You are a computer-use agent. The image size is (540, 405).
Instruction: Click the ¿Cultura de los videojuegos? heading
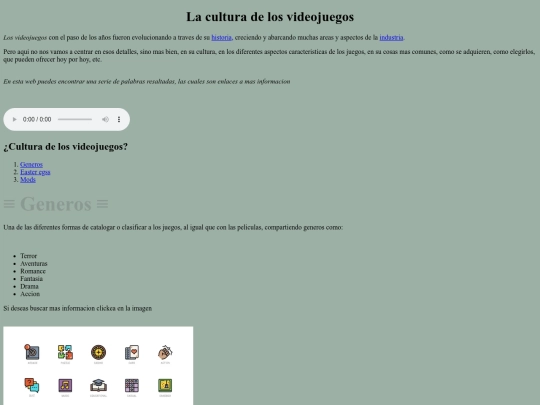(65, 146)
